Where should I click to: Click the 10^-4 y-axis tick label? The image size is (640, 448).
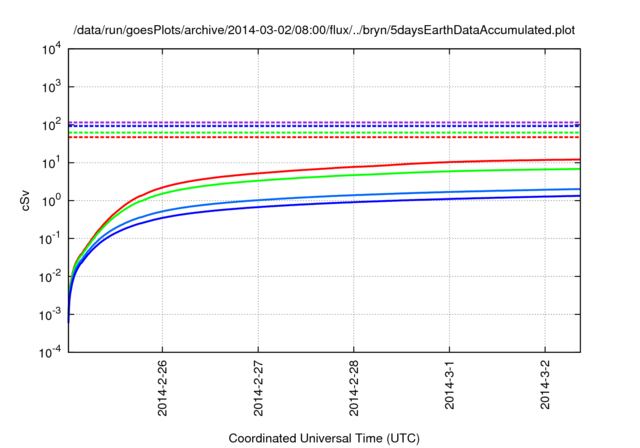pyautogui.click(x=50, y=352)
